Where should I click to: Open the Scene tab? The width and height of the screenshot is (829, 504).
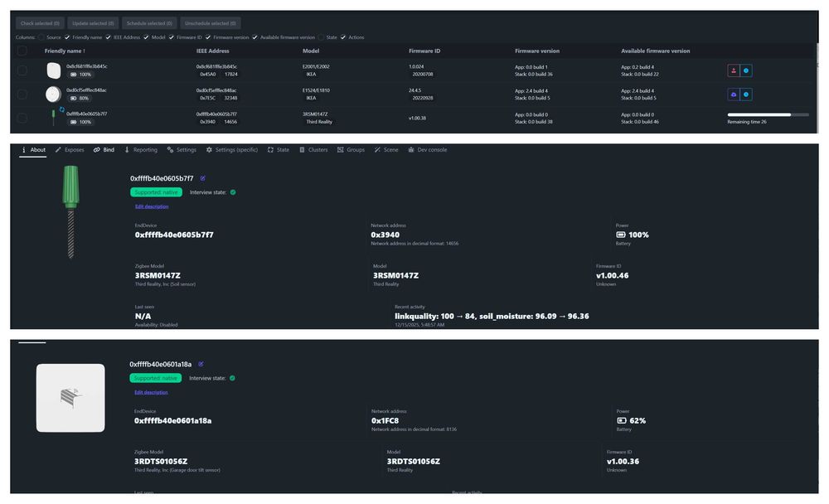(x=386, y=150)
